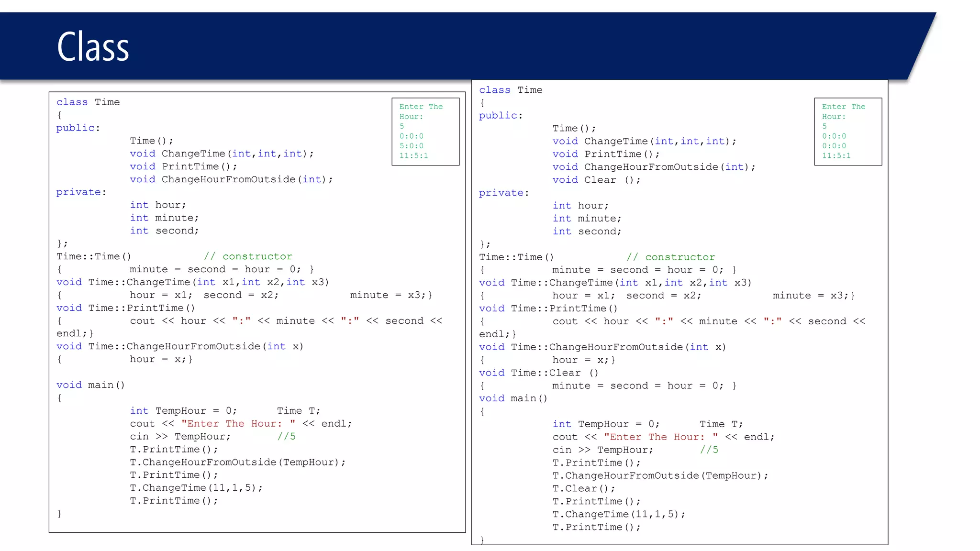Click 'void main()' in left code panel
980x551 pixels.
pos(90,385)
